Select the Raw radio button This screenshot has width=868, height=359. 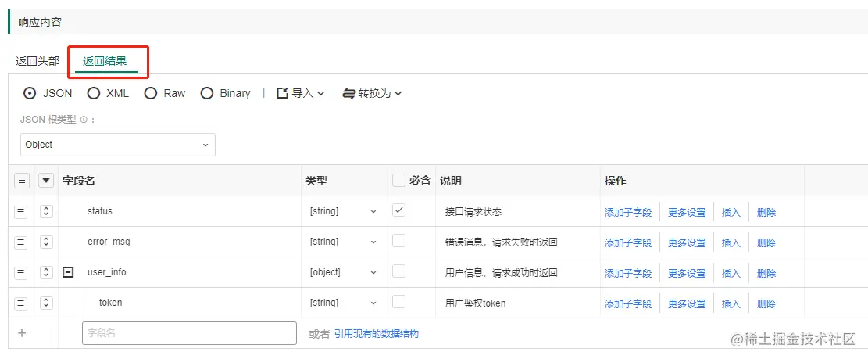151,93
